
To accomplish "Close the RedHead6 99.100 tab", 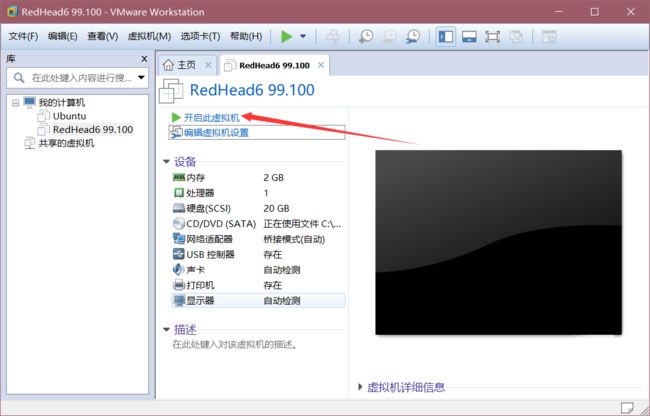I will pos(321,65).
